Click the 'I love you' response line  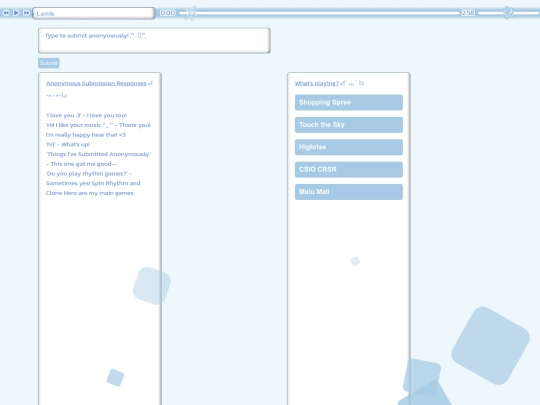point(86,115)
